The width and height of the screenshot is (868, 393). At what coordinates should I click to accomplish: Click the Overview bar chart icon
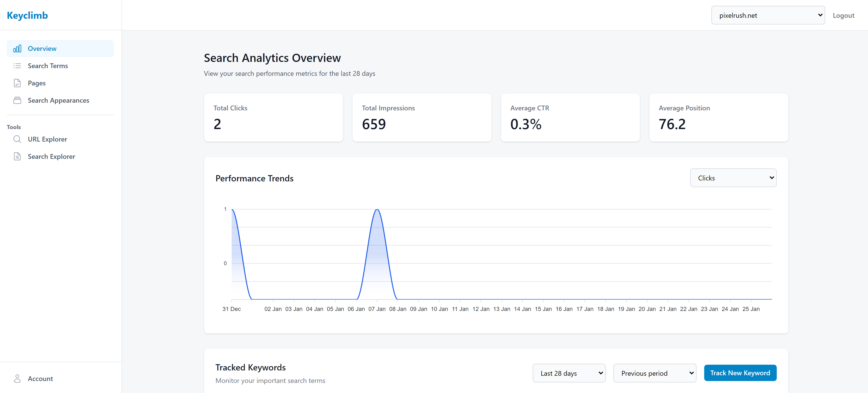pyautogui.click(x=17, y=48)
